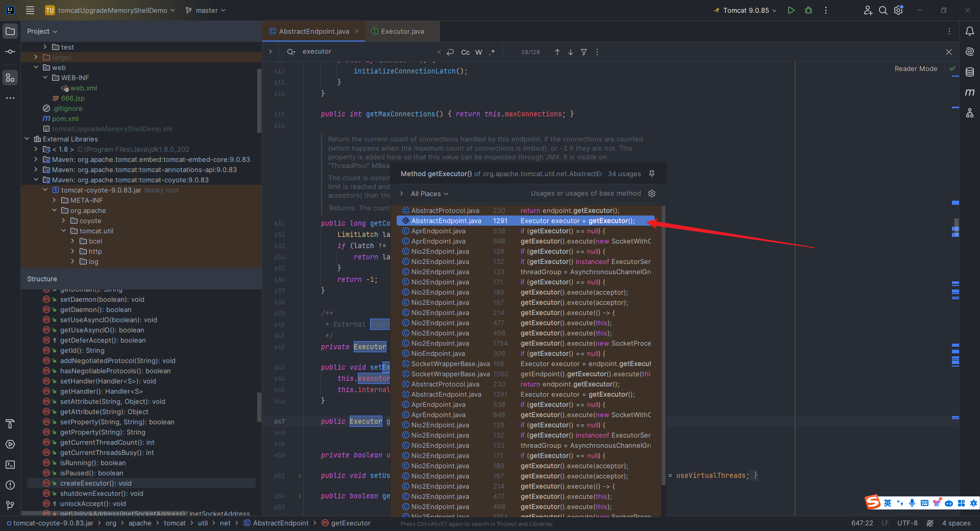Toggle Reader Mode in editor

[916, 68]
